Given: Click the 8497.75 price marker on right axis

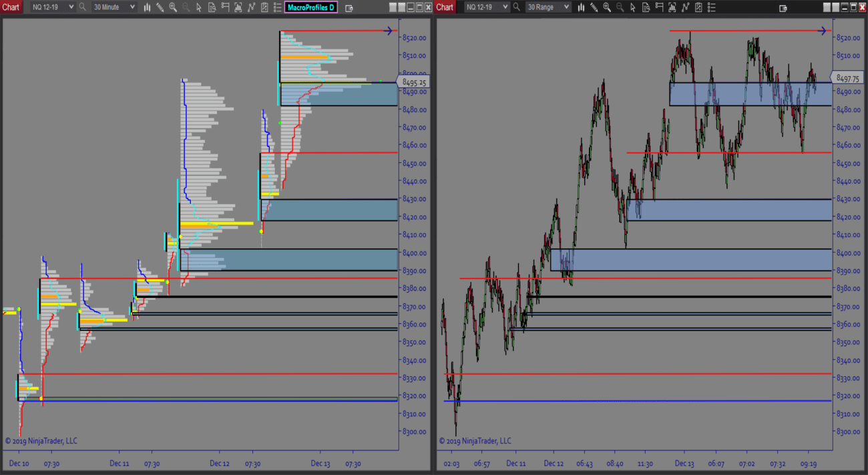Looking at the screenshot, I should click(847, 78).
